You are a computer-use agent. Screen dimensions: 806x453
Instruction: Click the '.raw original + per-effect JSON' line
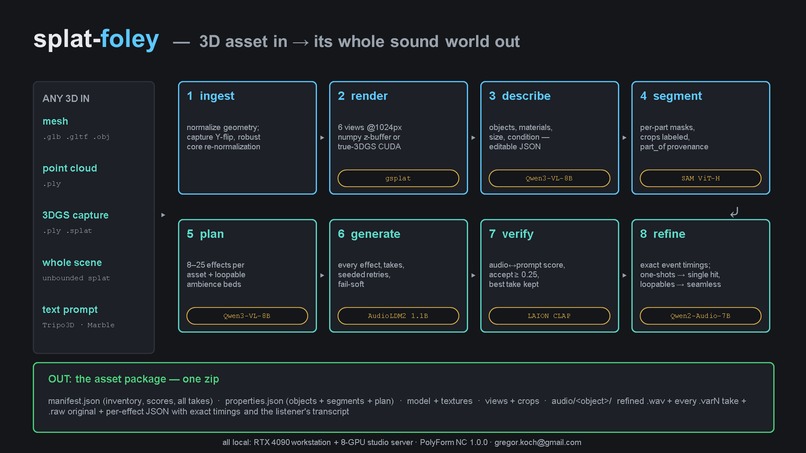pyautogui.click(x=198, y=411)
